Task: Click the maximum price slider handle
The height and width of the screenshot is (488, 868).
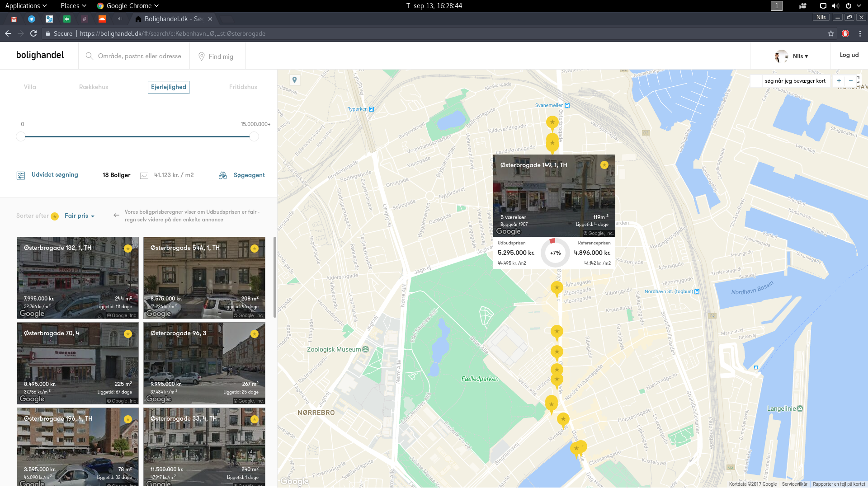Action: pos(254,136)
